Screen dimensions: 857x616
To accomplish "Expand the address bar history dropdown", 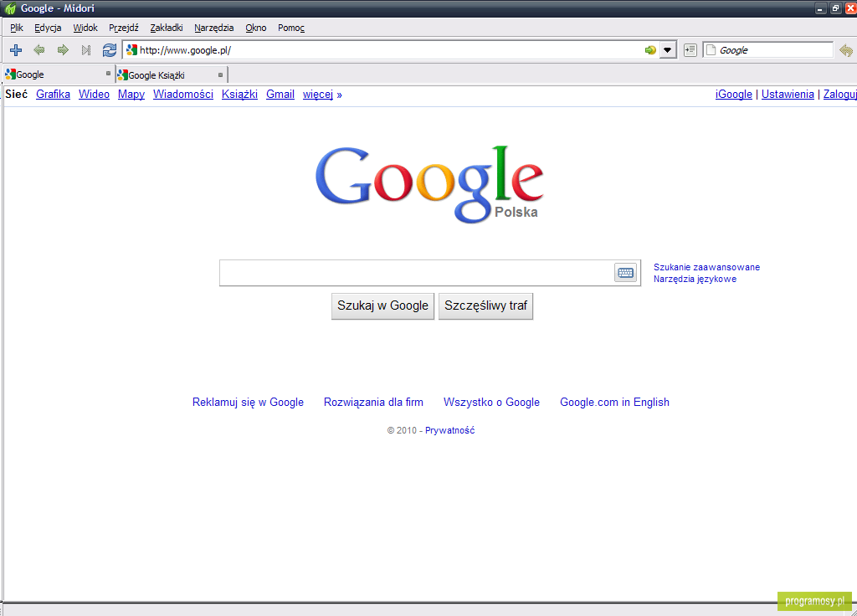I will coord(667,50).
